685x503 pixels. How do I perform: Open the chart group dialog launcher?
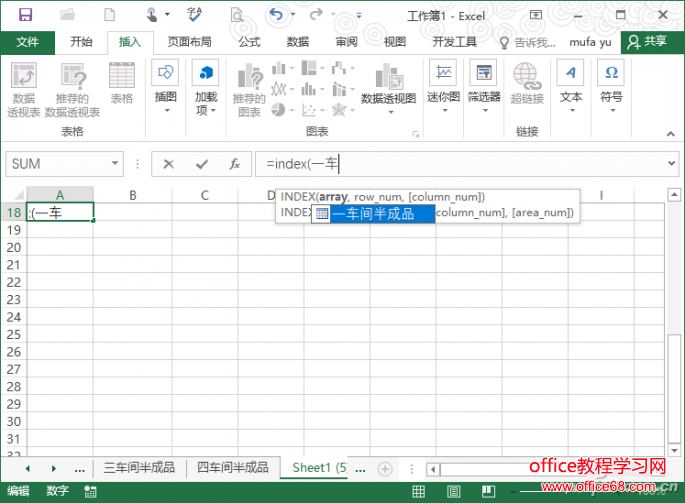click(x=415, y=134)
